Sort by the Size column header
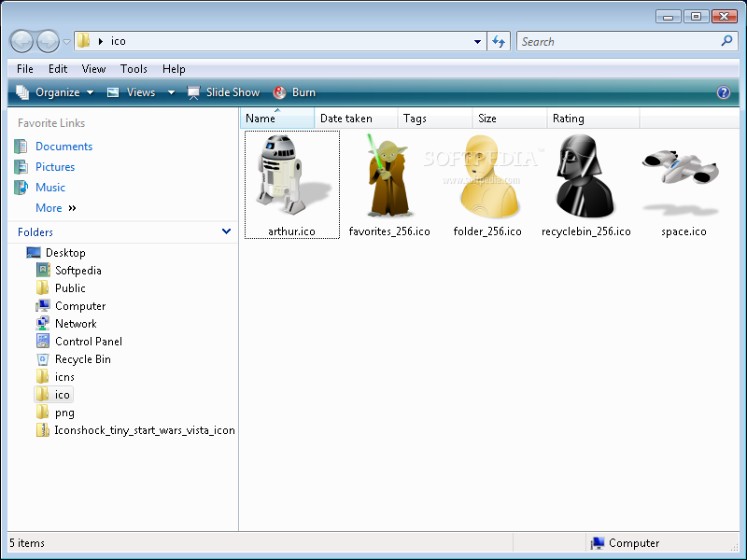The image size is (747, 560). click(x=510, y=119)
